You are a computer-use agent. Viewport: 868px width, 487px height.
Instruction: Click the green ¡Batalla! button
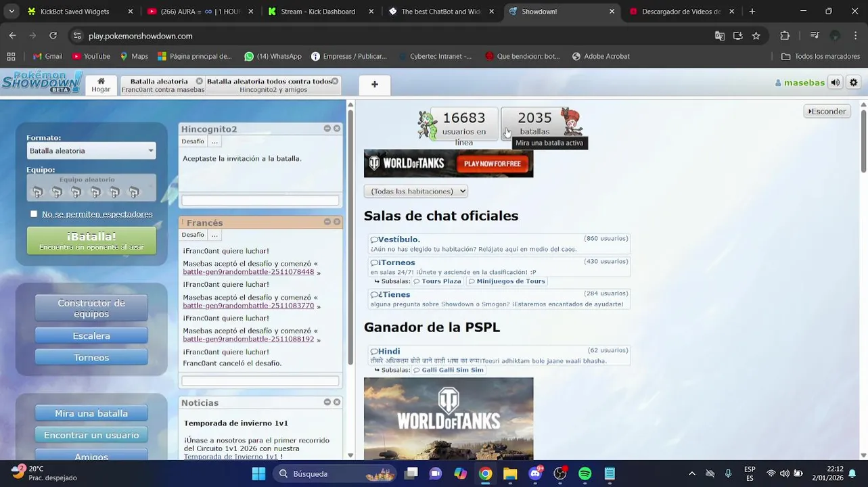(91, 240)
